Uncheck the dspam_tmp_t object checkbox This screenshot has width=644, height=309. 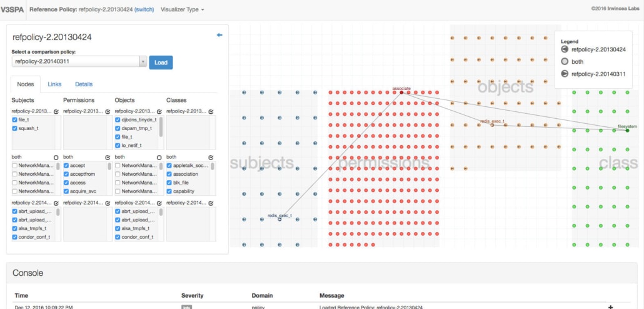[118, 128]
